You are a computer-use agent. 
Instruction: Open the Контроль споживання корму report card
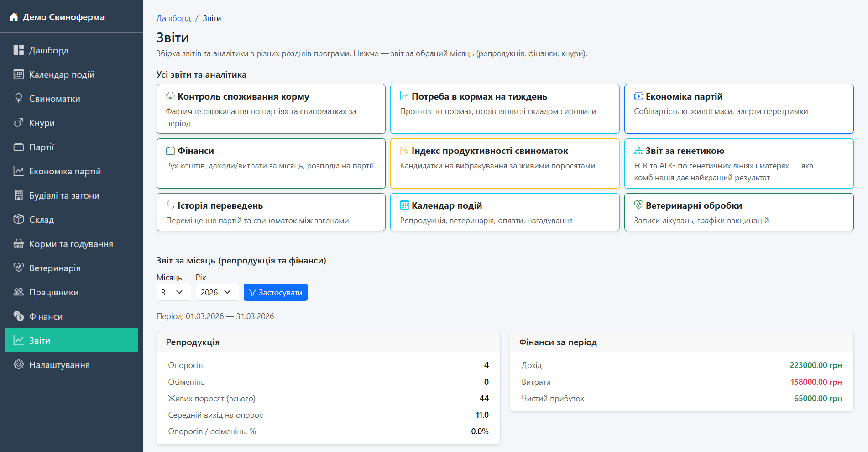pyautogui.click(x=271, y=109)
